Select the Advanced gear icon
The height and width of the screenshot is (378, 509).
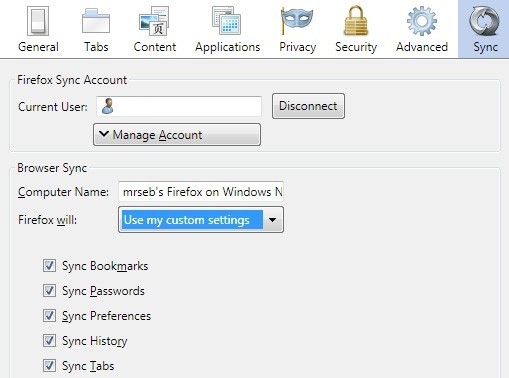click(422, 21)
